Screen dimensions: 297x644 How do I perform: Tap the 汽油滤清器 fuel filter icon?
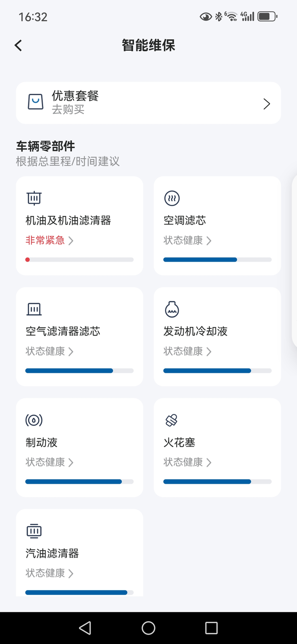tap(34, 531)
